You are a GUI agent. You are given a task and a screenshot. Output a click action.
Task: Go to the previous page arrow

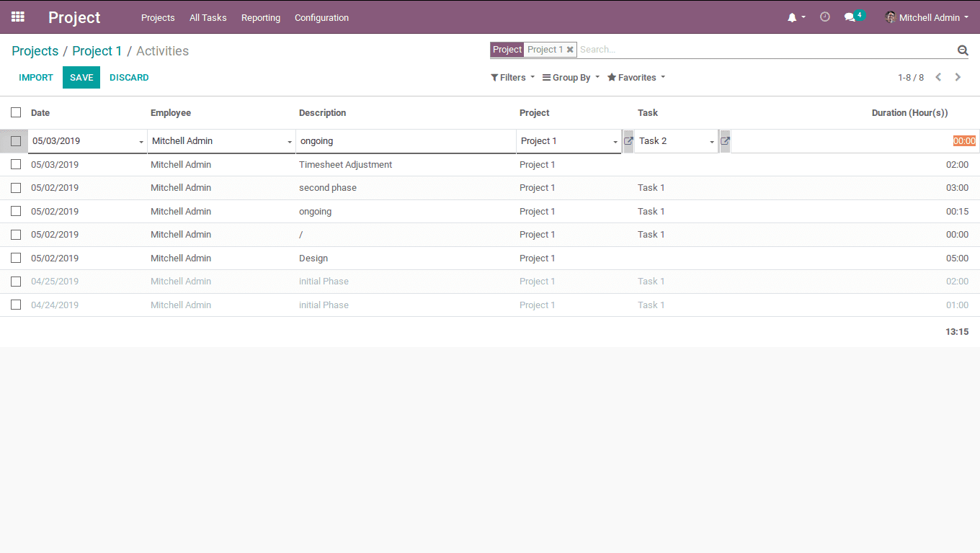pos(938,77)
